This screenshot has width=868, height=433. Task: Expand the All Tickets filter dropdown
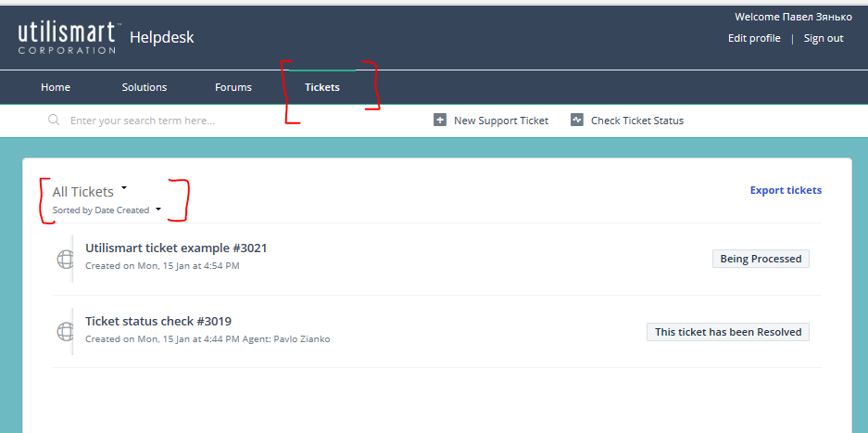[x=90, y=192]
